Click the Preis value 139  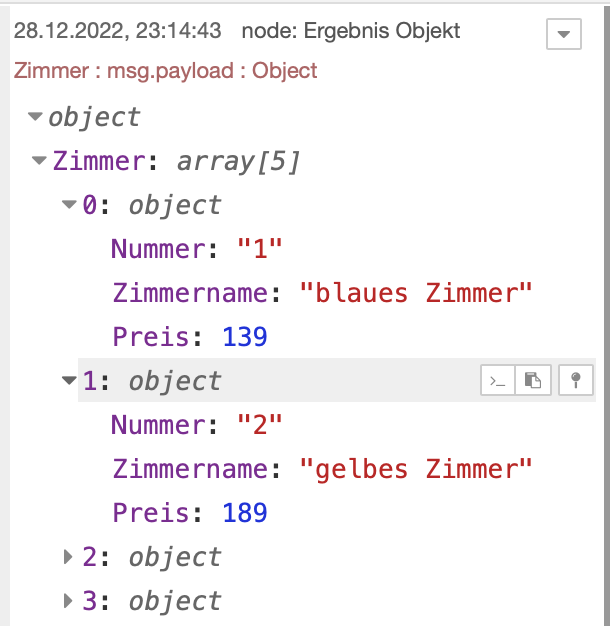[245, 337]
